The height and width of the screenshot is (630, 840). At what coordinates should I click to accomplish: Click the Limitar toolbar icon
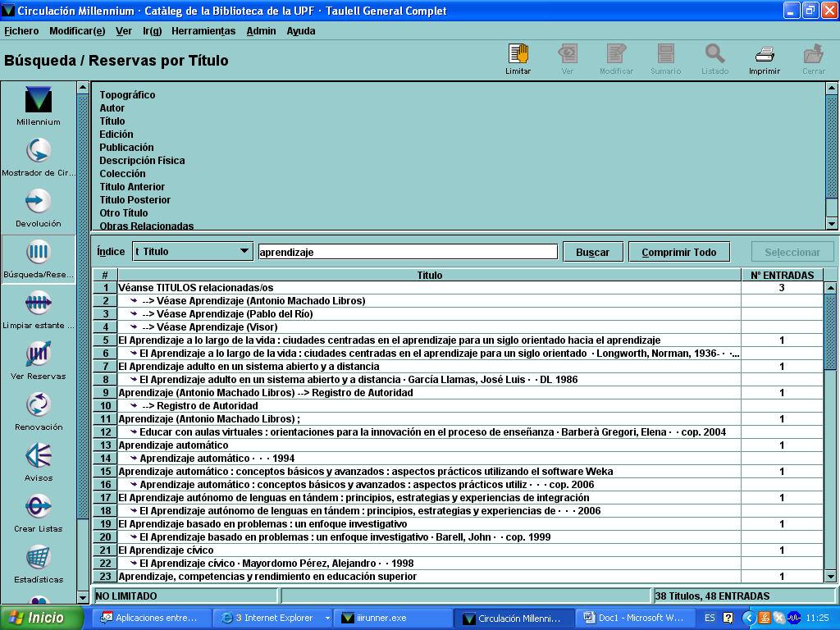pos(518,54)
